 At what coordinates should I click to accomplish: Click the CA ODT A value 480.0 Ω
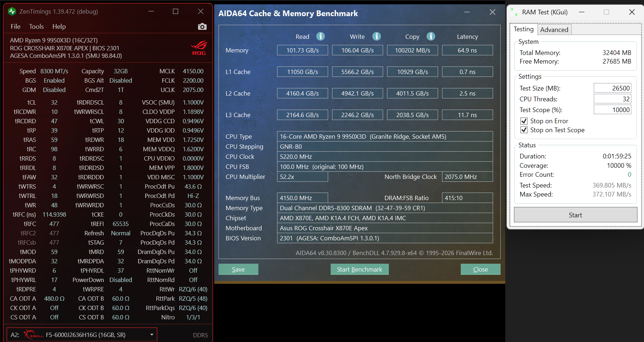(54, 299)
